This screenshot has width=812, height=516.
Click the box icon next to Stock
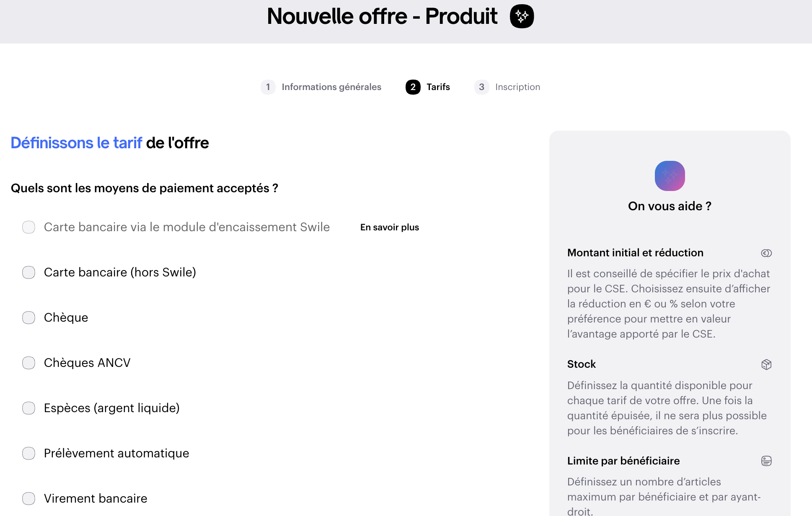[x=766, y=364]
